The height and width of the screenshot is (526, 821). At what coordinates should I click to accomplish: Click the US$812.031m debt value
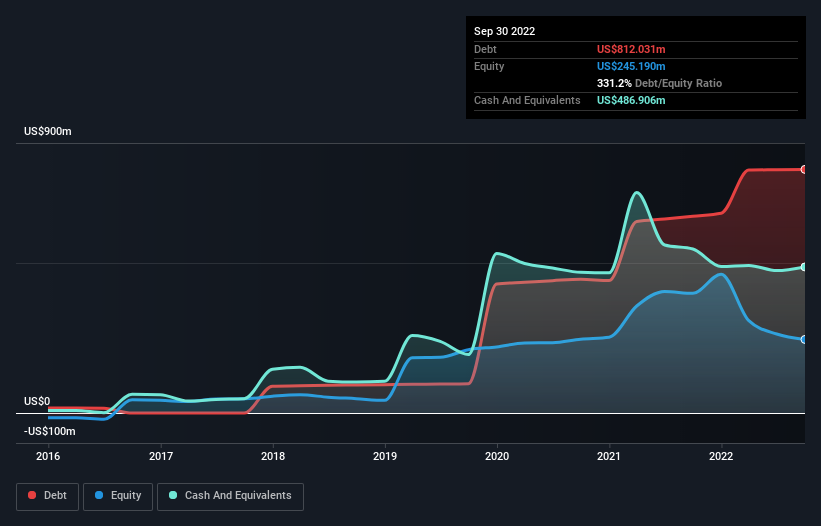[x=631, y=49]
